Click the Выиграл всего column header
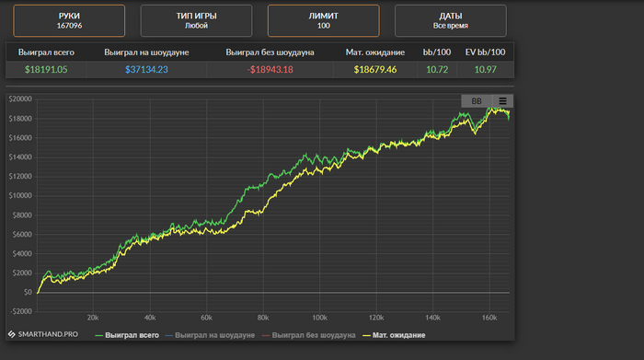The image size is (644, 360). 46,52
